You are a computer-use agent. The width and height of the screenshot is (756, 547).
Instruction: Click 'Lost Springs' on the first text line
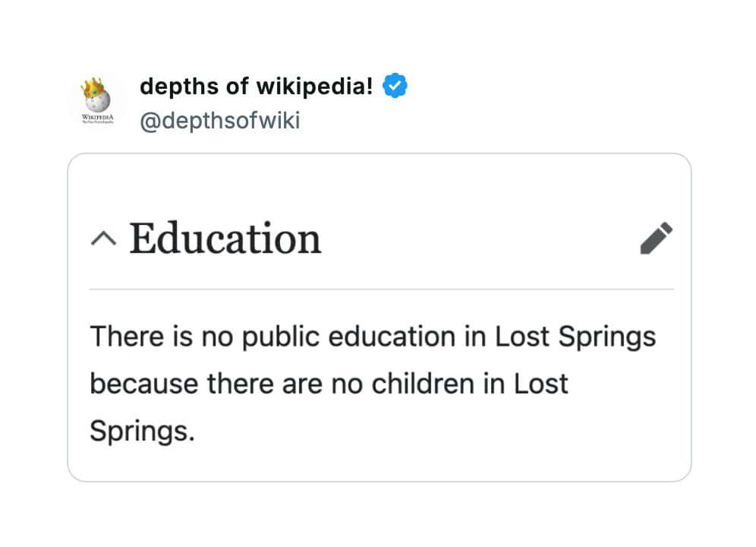coord(575,336)
